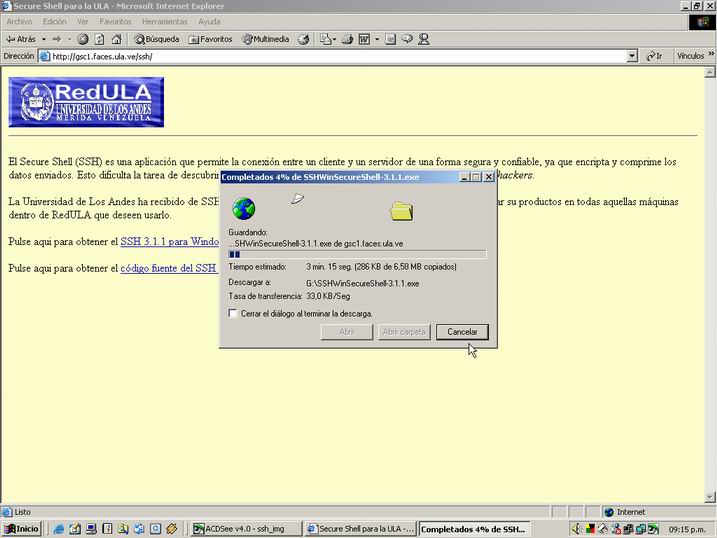Switch to Completados 4% de SSH taskbar button
The image size is (717, 538).
coord(474,529)
